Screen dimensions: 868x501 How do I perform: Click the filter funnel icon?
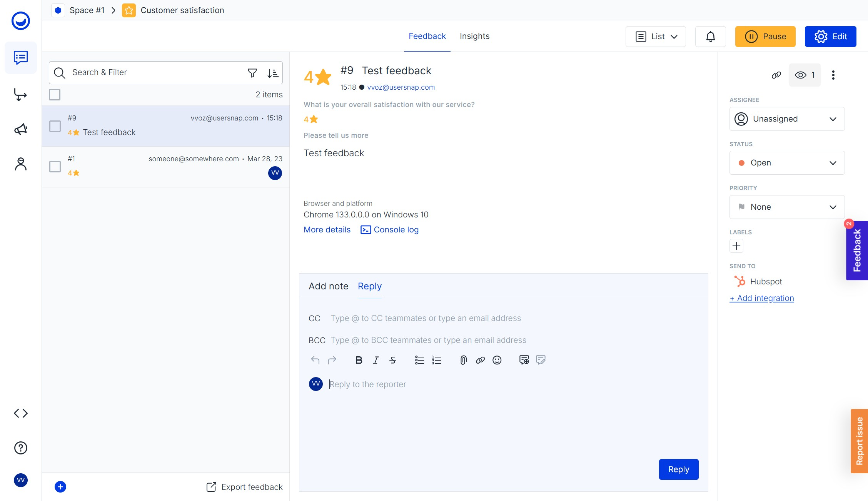252,73
